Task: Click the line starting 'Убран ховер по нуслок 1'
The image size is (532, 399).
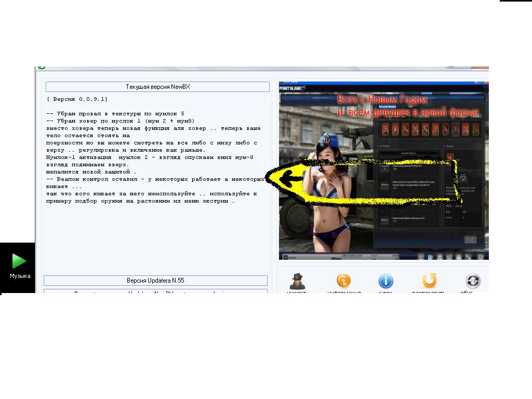Action: (x=121, y=121)
